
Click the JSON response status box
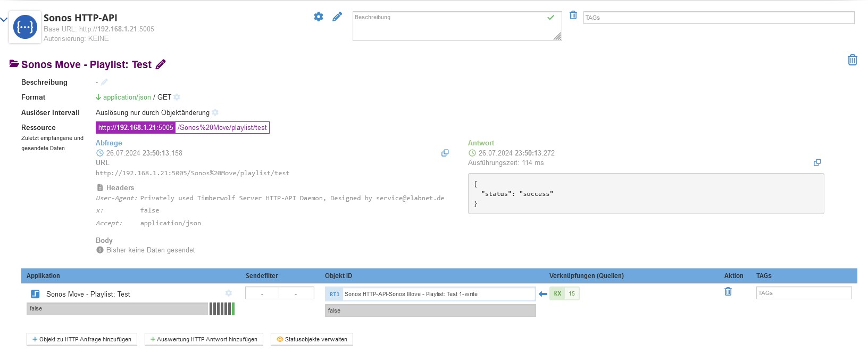pyautogui.click(x=646, y=194)
